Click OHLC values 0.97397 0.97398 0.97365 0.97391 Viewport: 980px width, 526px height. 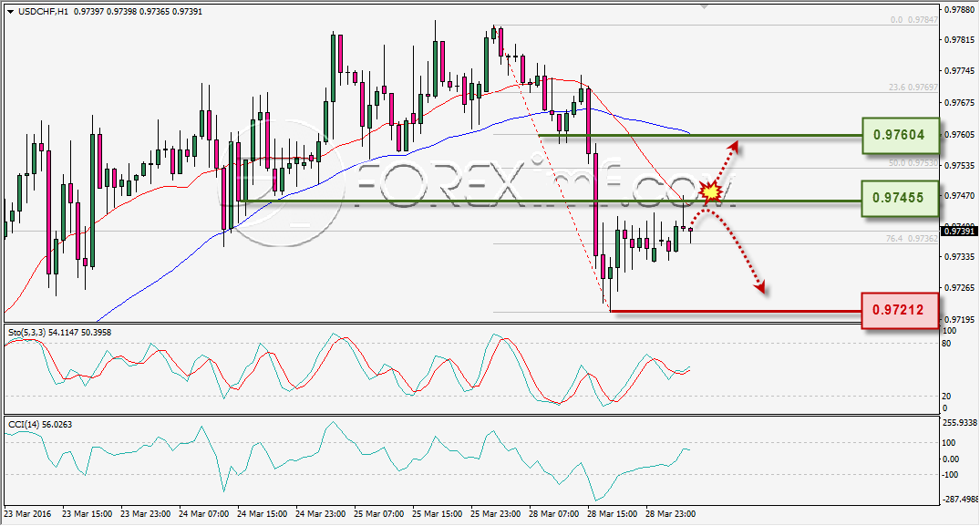pos(139,11)
